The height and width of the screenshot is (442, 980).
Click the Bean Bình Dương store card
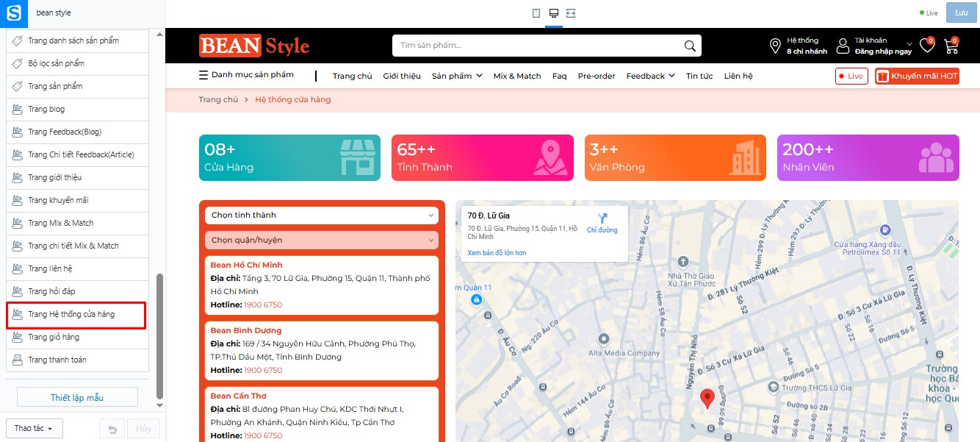tap(322, 351)
